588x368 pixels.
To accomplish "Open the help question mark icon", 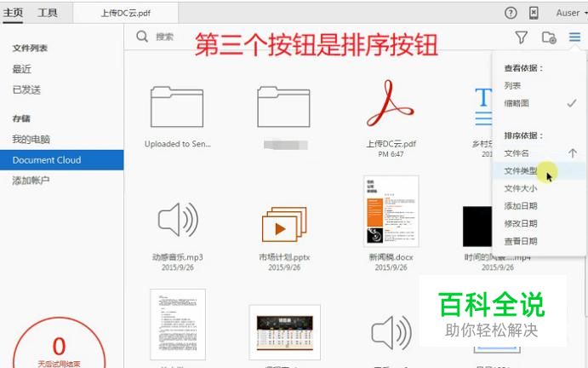I will click(x=511, y=13).
